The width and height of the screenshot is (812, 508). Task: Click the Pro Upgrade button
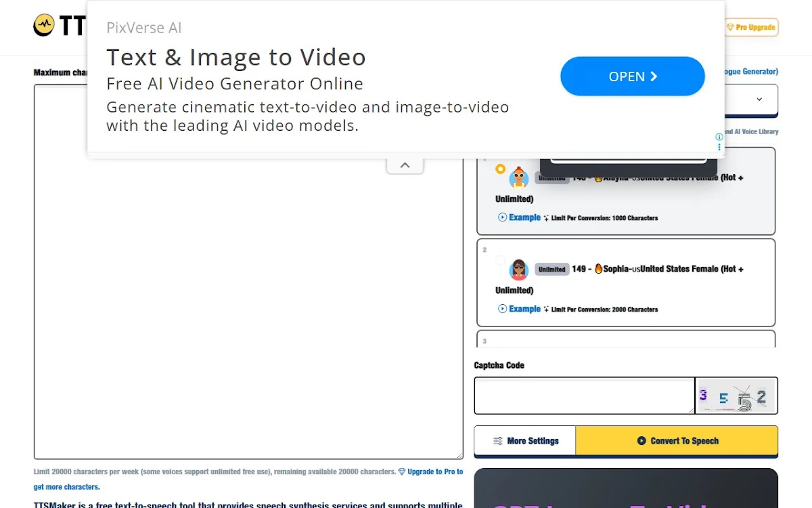pos(751,27)
